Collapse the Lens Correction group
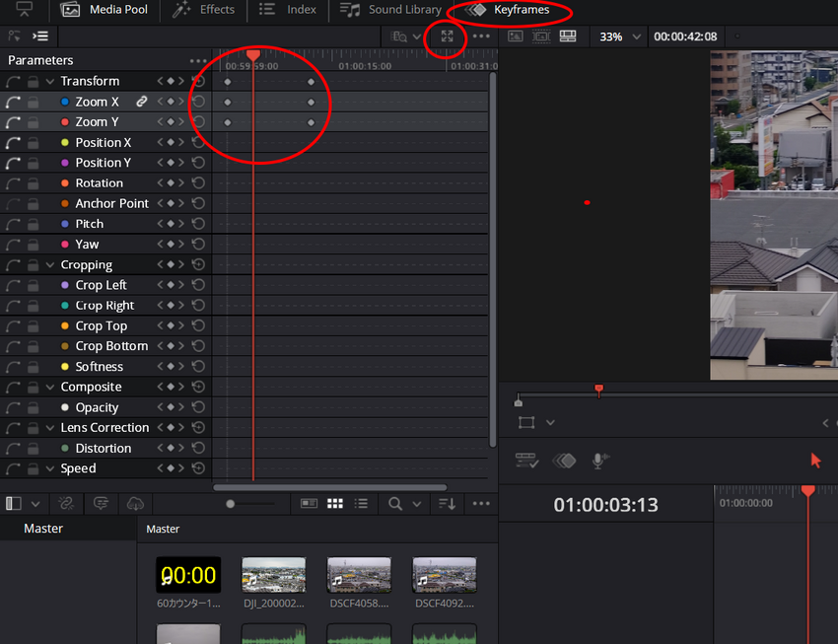 (50, 428)
